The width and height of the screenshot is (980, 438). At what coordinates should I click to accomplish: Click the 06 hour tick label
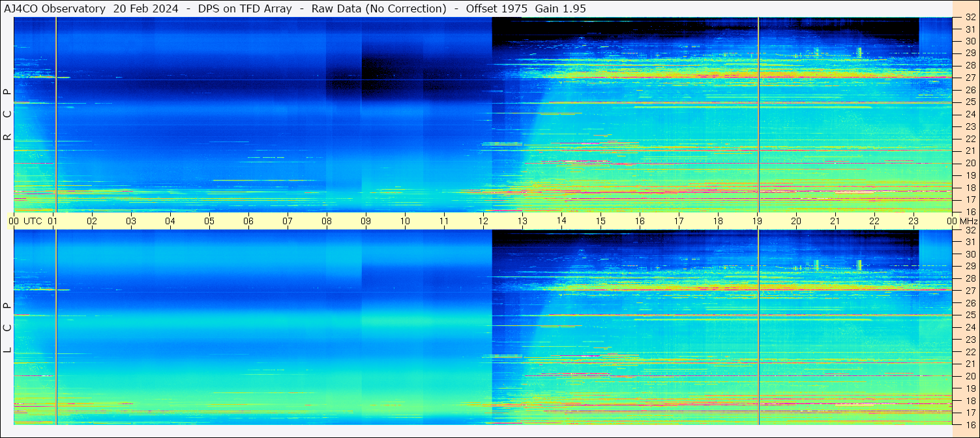click(248, 221)
